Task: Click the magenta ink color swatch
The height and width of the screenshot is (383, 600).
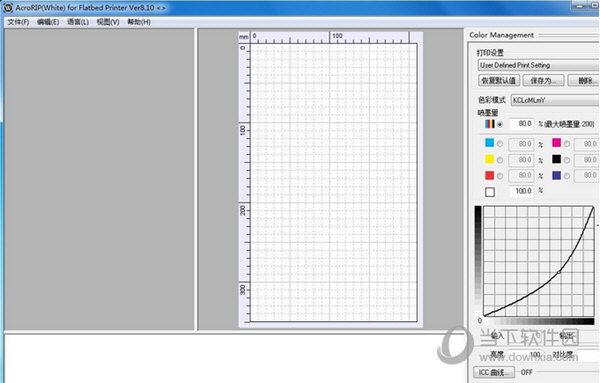Action: (x=556, y=143)
